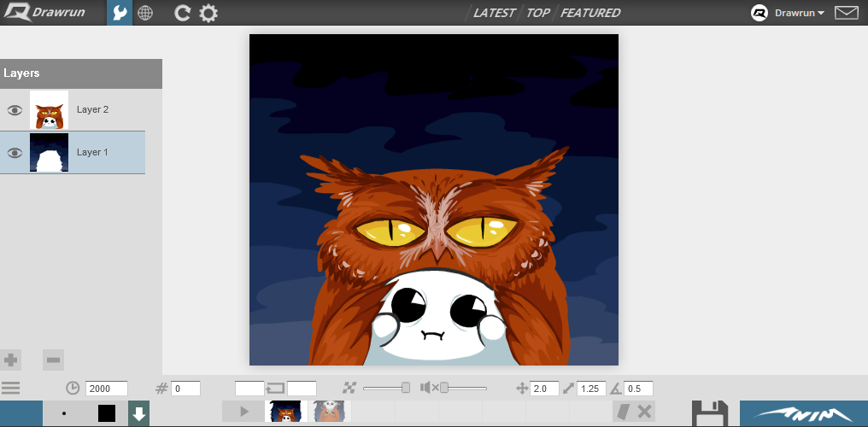Go to TOP section
This screenshot has height=427, width=868.
[537, 13]
